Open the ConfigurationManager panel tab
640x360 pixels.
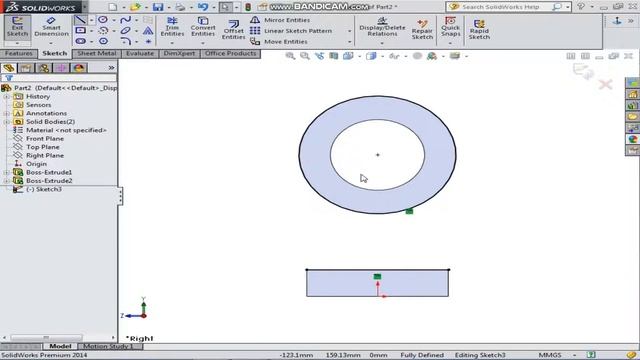44,68
